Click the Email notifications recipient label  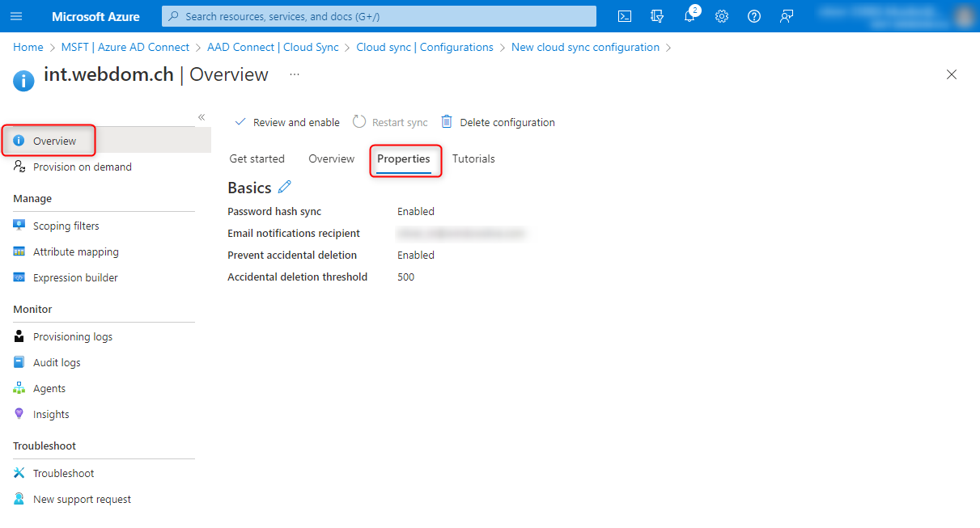294,233
